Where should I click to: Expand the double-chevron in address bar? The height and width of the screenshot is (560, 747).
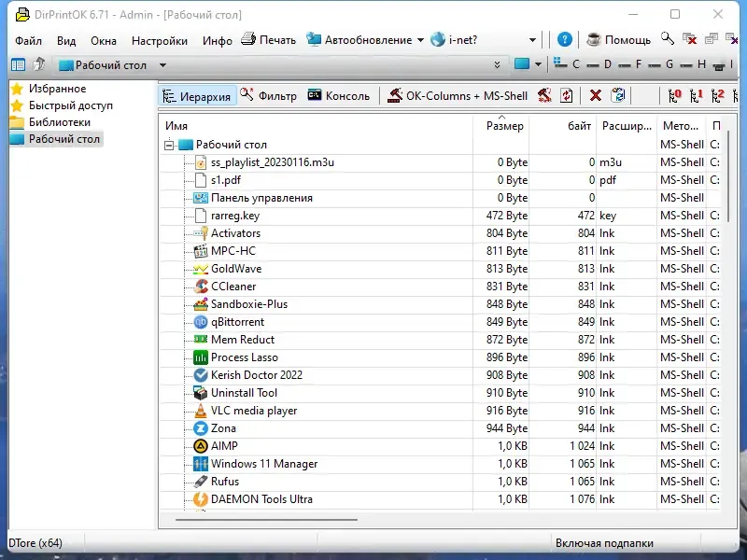coord(497,64)
